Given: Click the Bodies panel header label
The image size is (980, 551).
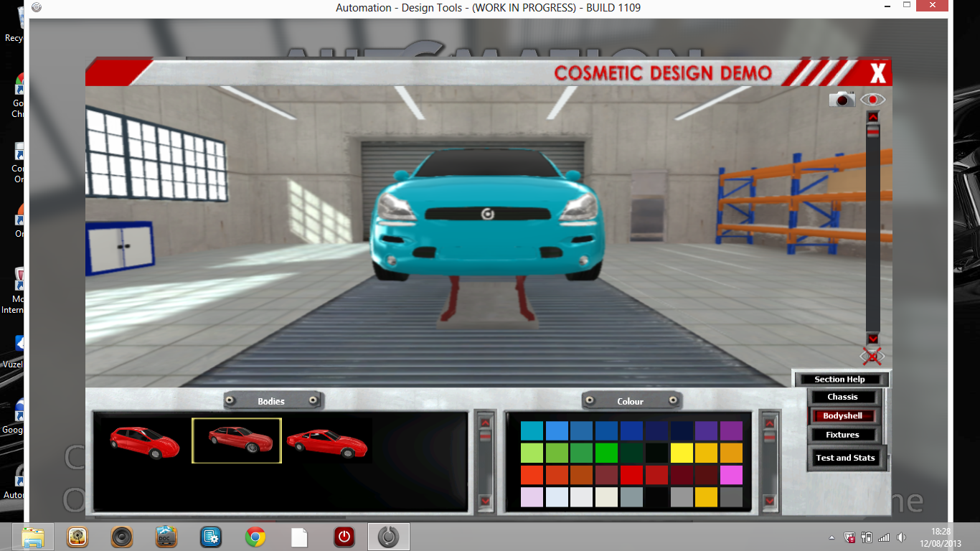Looking at the screenshot, I should coord(271,401).
